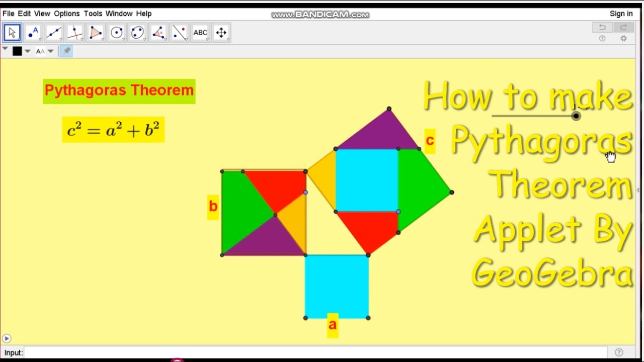The height and width of the screenshot is (362, 644).
Task: Click the input bar help icon
Action: pos(619,352)
